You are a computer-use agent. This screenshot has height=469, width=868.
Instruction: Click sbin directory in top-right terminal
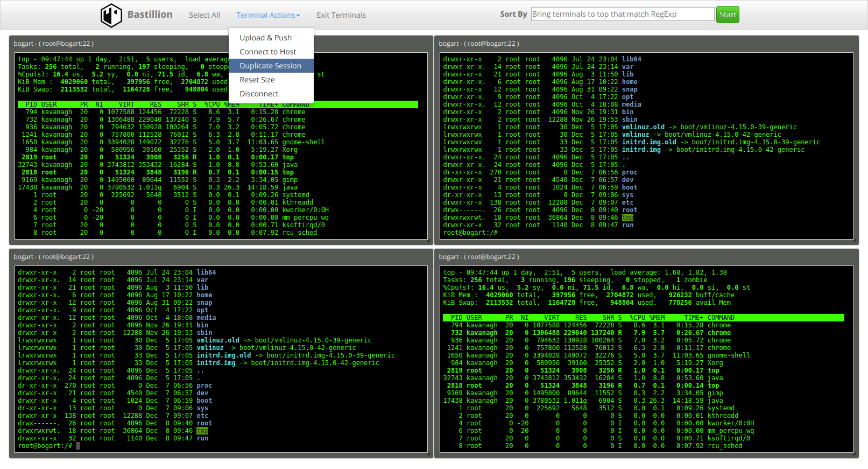click(x=630, y=120)
